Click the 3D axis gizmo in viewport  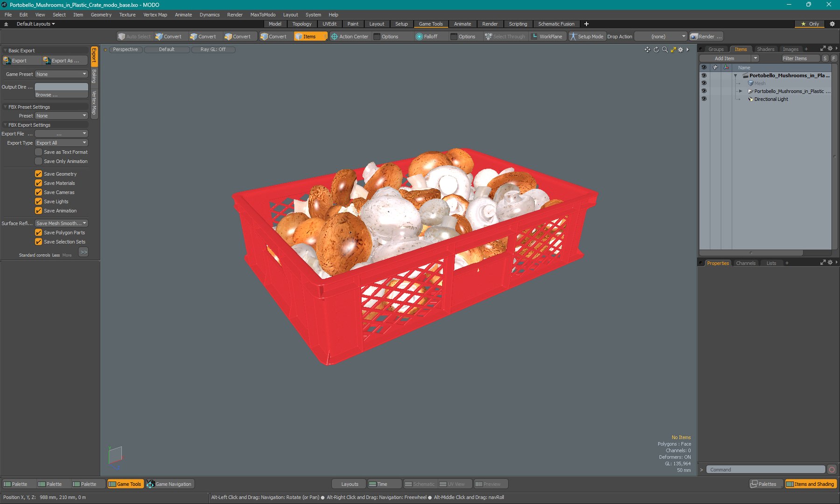coord(115,457)
